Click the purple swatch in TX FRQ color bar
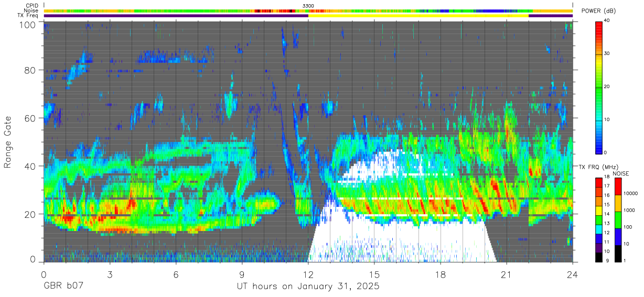 [x=598, y=248]
